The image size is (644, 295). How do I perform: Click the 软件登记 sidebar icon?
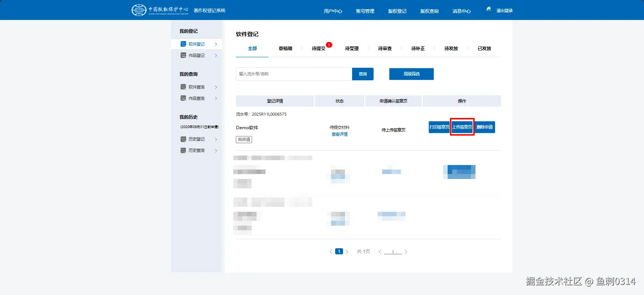(x=183, y=44)
